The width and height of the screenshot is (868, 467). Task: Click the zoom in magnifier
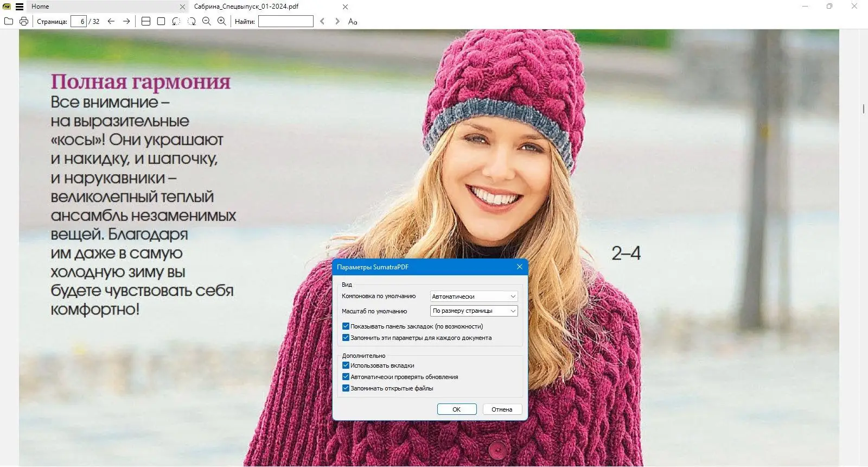tap(222, 21)
